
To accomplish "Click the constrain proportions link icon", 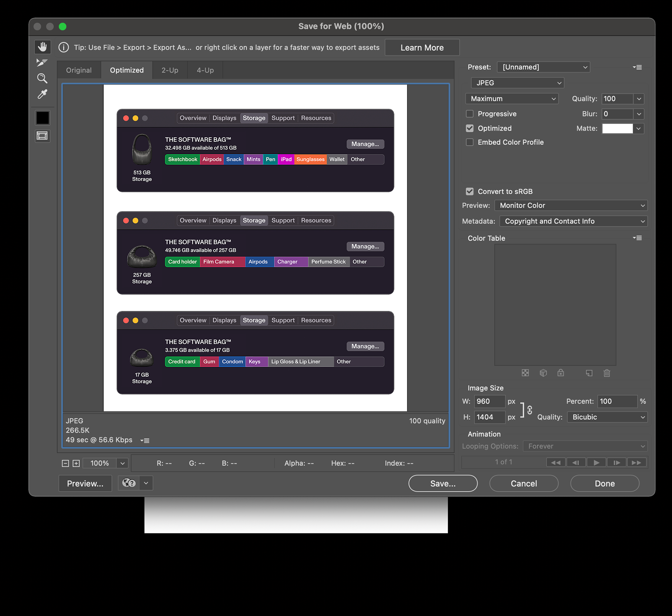I will pyautogui.click(x=530, y=410).
